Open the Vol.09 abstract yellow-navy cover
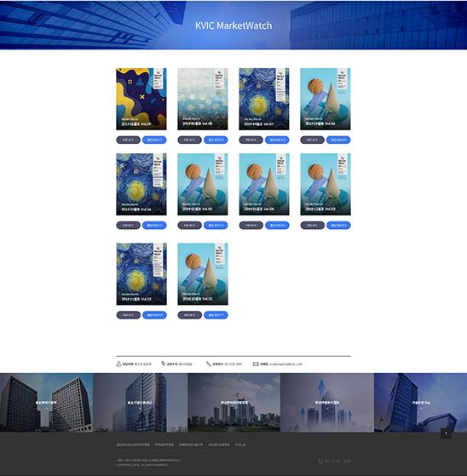 141,99
